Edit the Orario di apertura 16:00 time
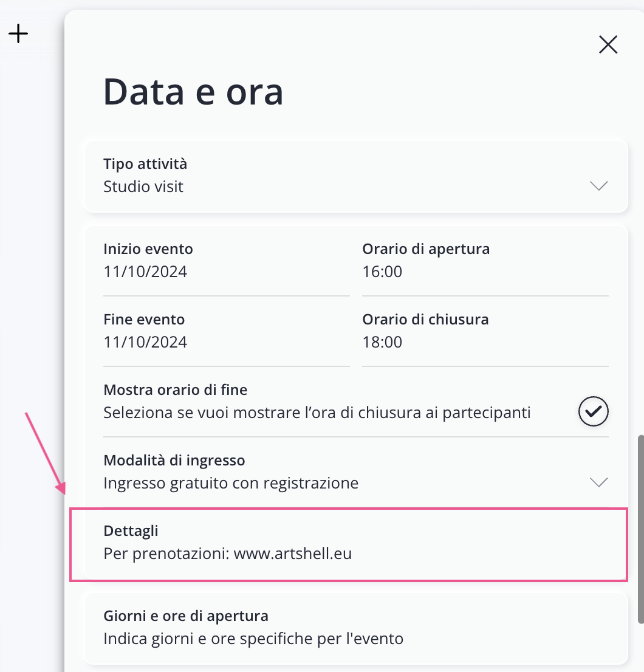The image size is (644, 672). coord(383,272)
